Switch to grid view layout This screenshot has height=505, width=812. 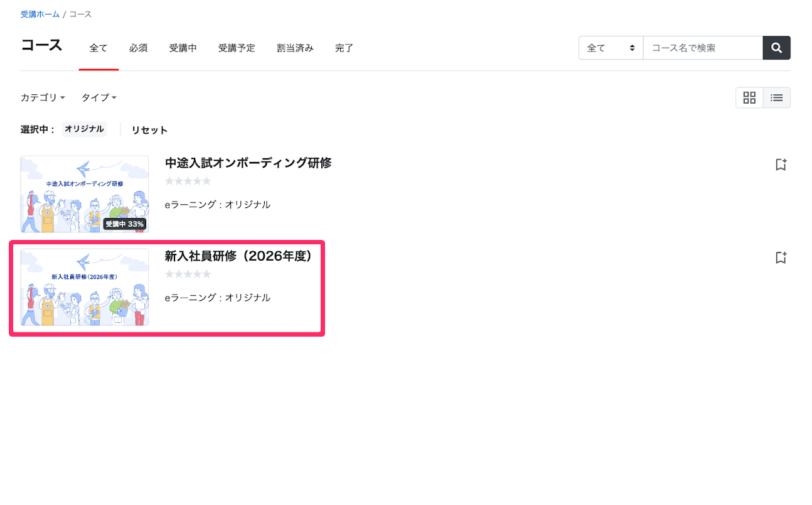pyautogui.click(x=749, y=97)
